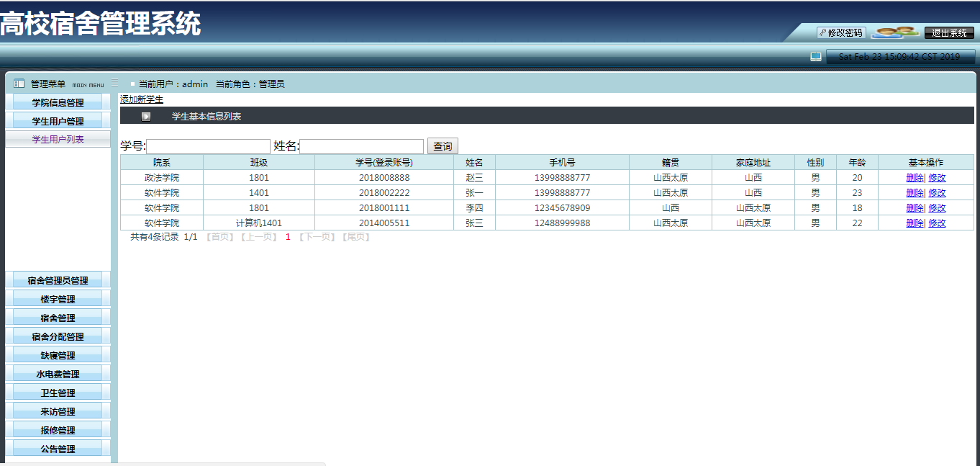Click student number 2014005511
Viewport: 980px width, 466px height.
384,223
